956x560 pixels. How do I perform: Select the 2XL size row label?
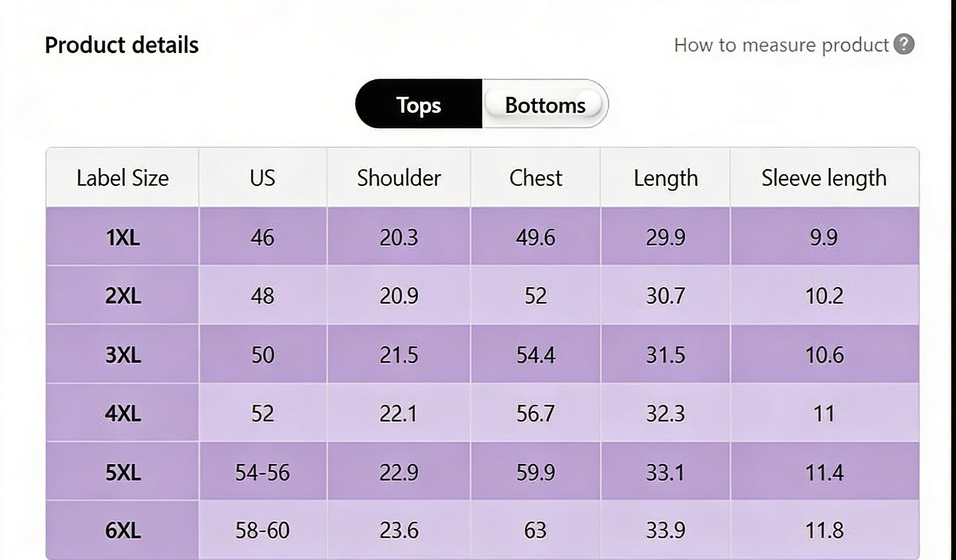(122, 296)
